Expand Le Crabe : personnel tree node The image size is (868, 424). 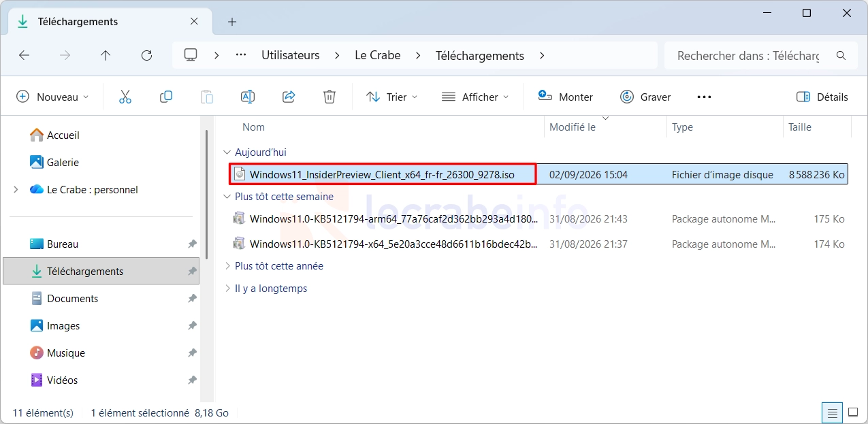16,190
